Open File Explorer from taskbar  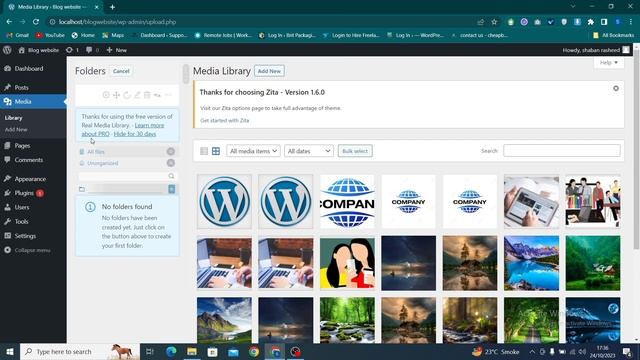[192, 351]
